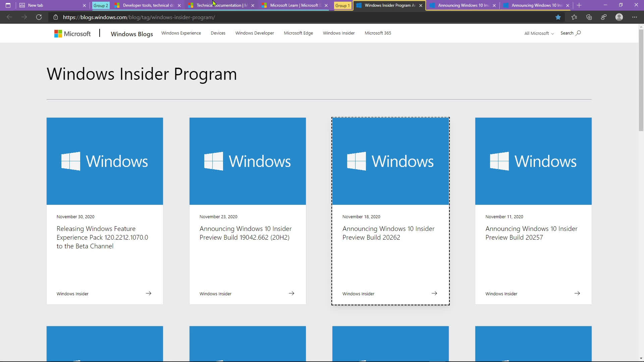Click the favorite star icon in address bar

(x=558, y=17)
